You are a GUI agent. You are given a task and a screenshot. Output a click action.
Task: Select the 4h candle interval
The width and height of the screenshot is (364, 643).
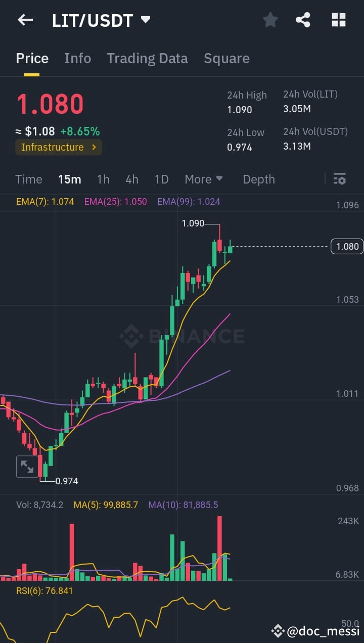click(132, 179)
